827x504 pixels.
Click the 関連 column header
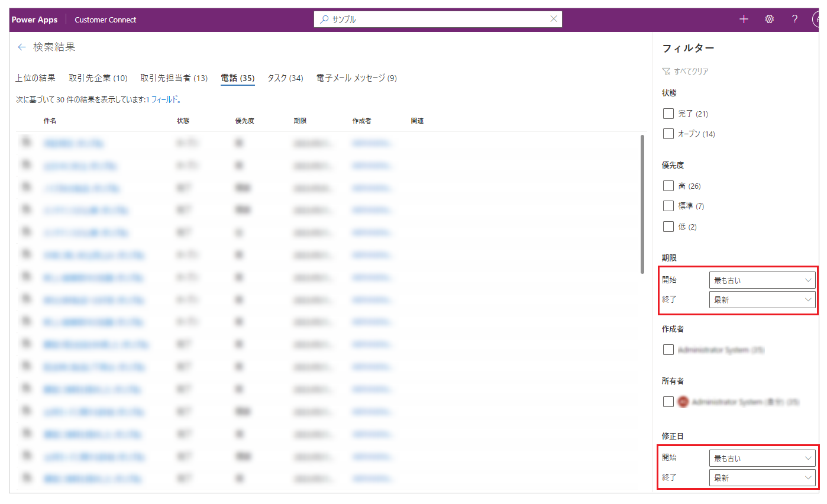pos(417,121)
